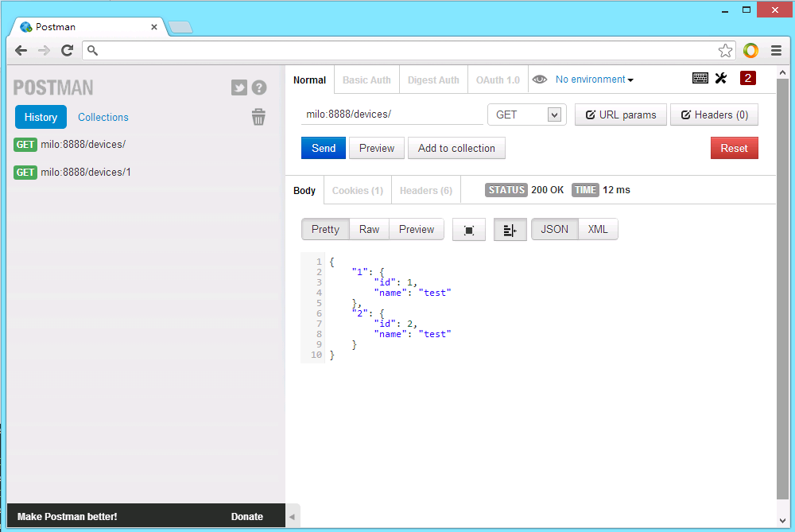Viewport: 795px width, 532px height.
Task: Click the 12 ms time value
Action: point(617,190)
